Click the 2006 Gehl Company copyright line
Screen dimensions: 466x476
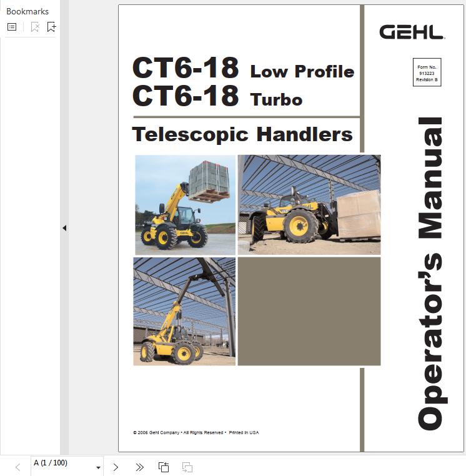(196, 433)
